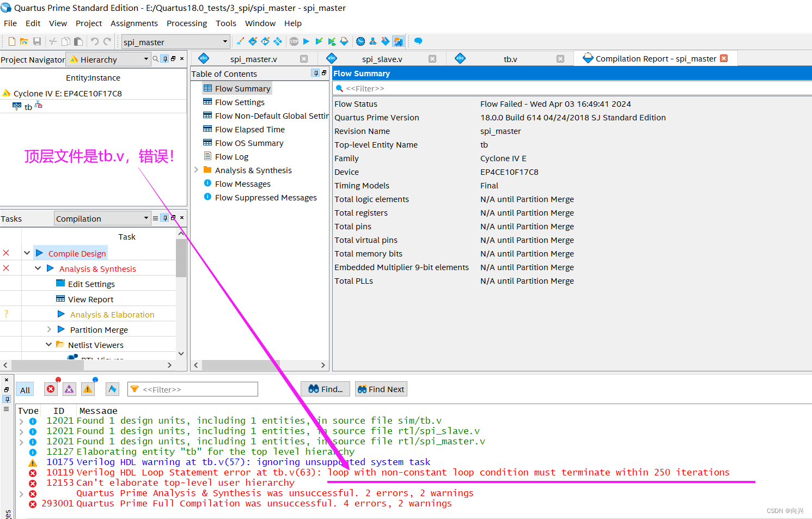Toggle All messages filter
812x519 pixels.
point(25,390)
